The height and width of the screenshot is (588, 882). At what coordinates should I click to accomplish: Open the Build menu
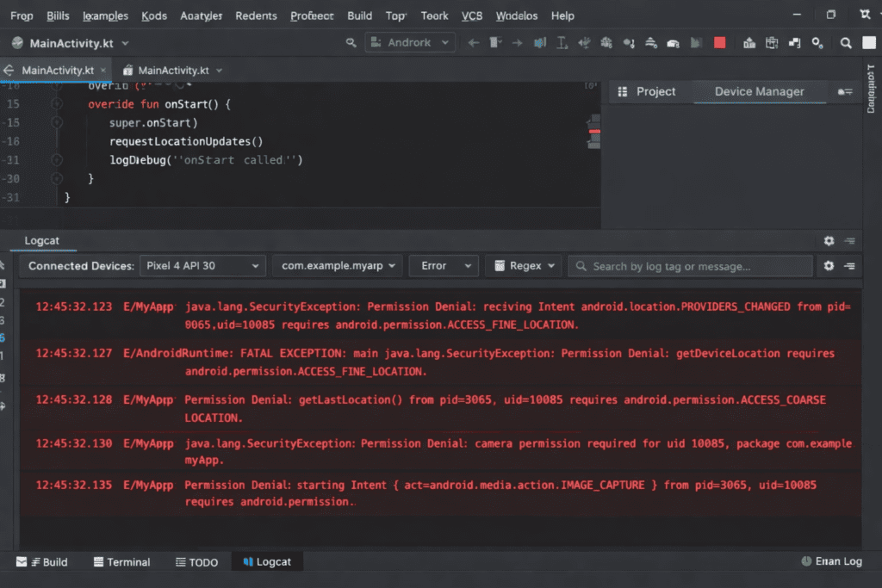pos(359,15)
